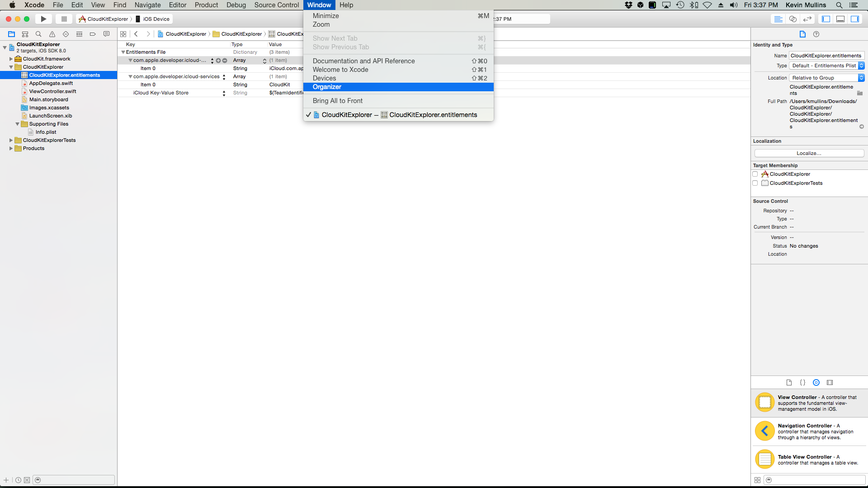Remove item with minus in array row
This screenshot has width=868, height=488.
point(225,61)
